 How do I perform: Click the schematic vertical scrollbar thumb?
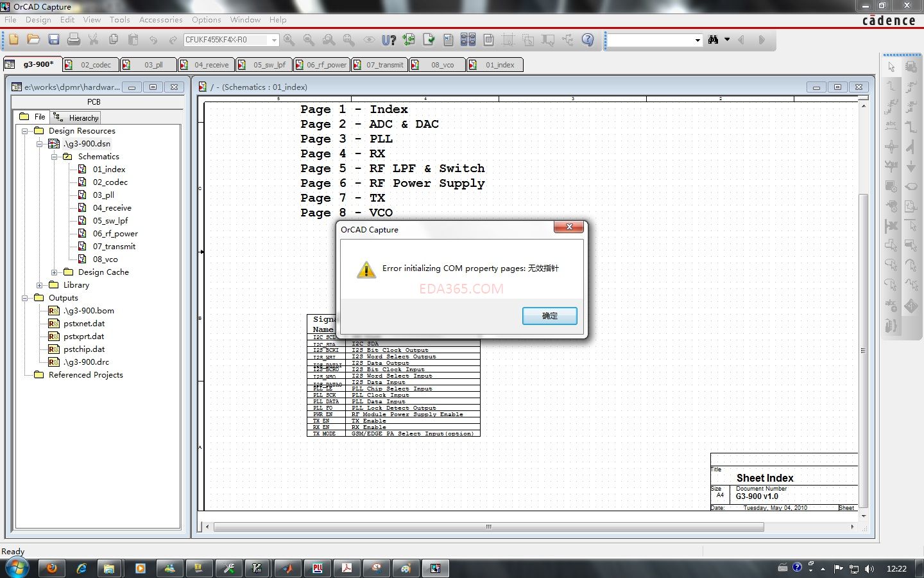pos(864,350)
